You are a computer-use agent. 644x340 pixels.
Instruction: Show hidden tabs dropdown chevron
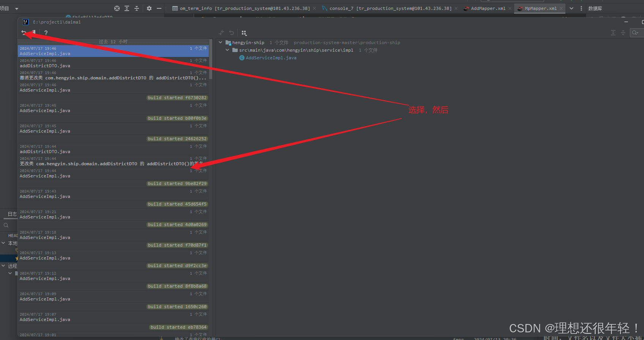[571, 8]
